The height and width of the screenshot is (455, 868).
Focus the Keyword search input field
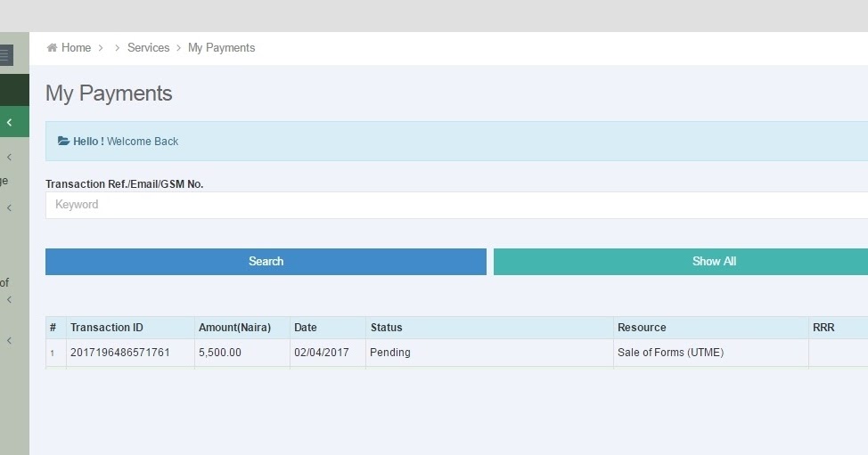456,205
